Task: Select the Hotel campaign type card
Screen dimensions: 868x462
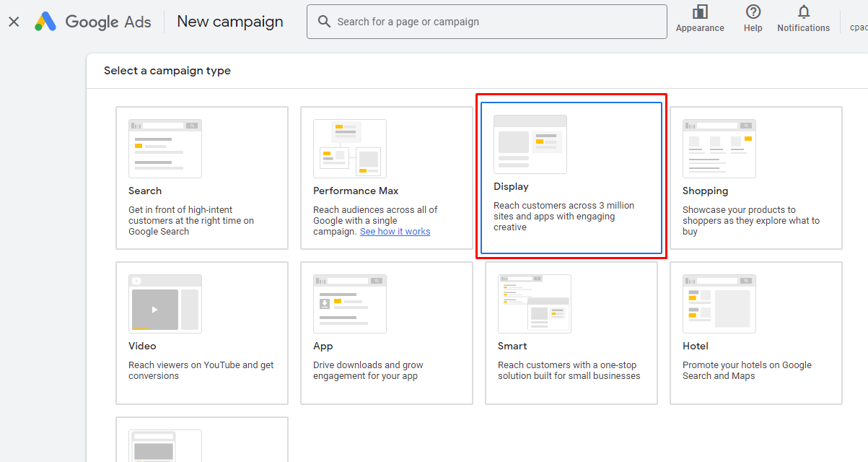Action: point(756,333)
